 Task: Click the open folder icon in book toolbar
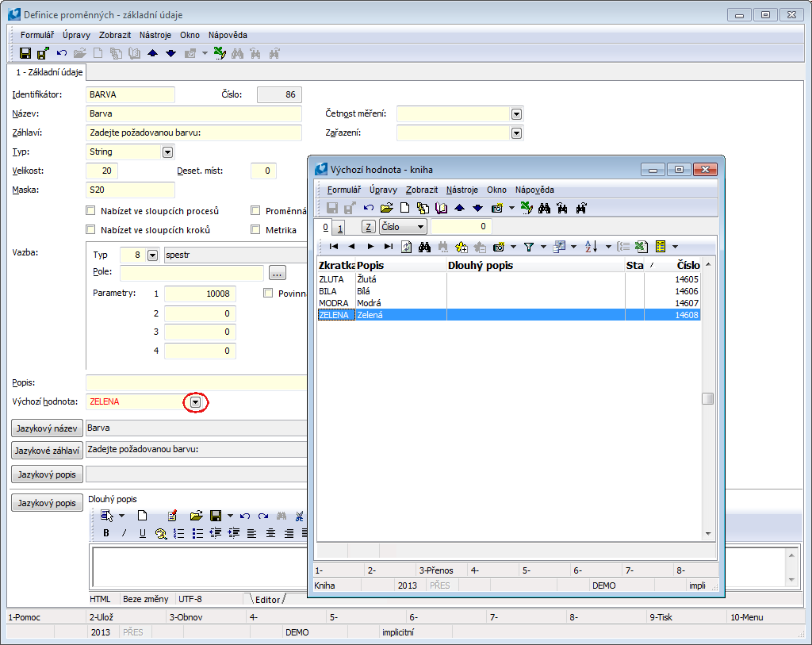pos(386,208)
